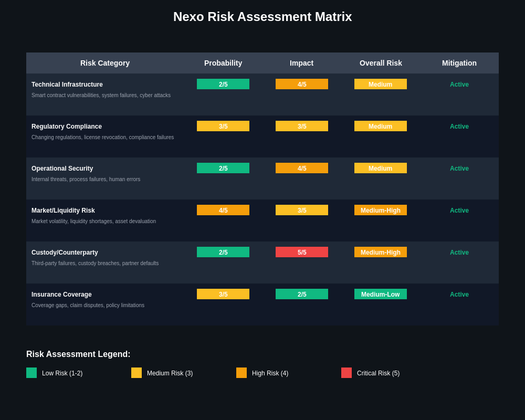The width and height of the screenshot is (525, 420).
Task: Click the changing regulations description text
Action: click(x=103, y=137)
